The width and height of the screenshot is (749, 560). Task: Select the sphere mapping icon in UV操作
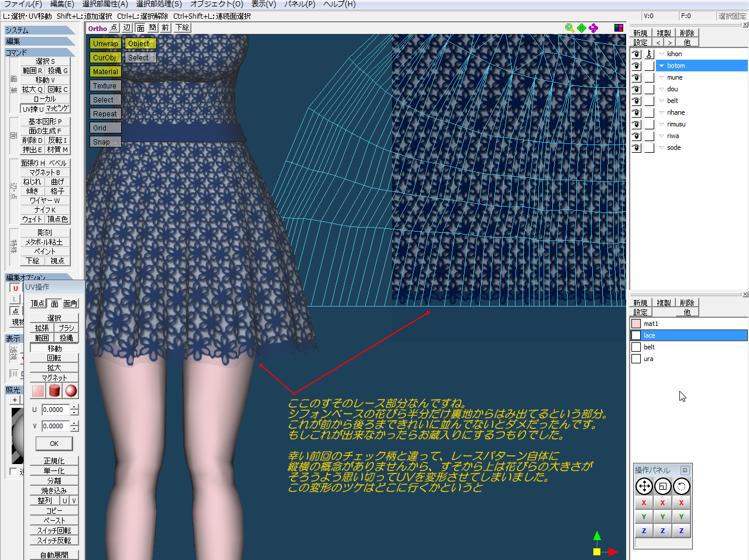71,390
